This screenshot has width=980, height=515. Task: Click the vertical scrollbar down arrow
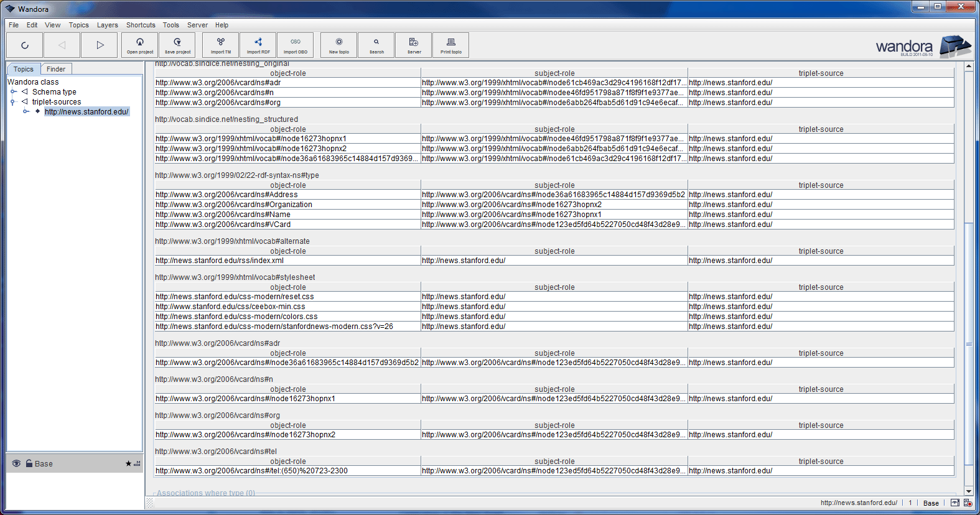point(968,491)
